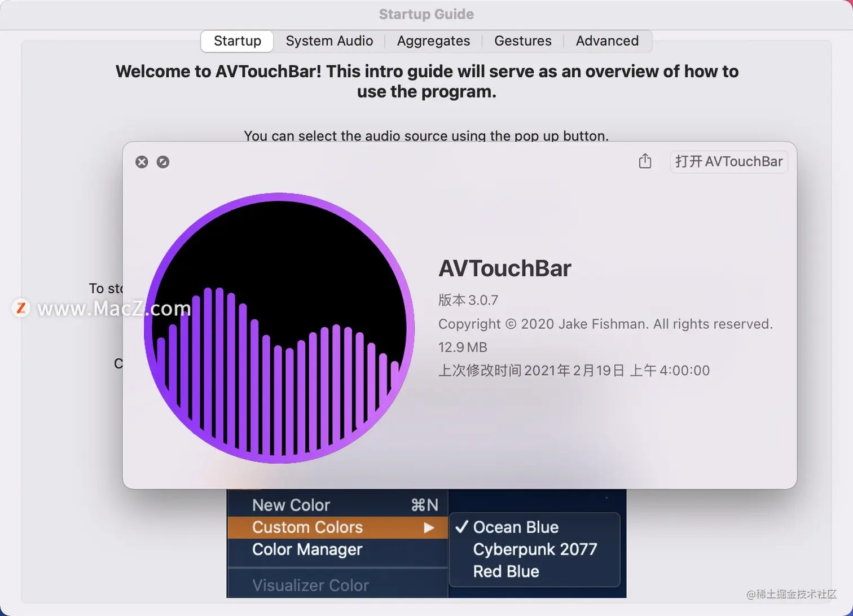Open Color Manager from the menu
The height and width of the screenshot is (616, 853).
337,549
